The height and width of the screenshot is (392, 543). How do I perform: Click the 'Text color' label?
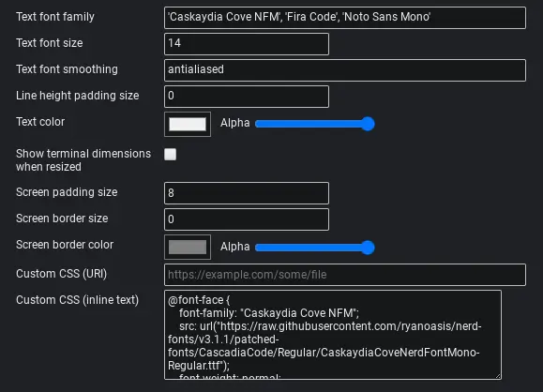coord(40,122)
